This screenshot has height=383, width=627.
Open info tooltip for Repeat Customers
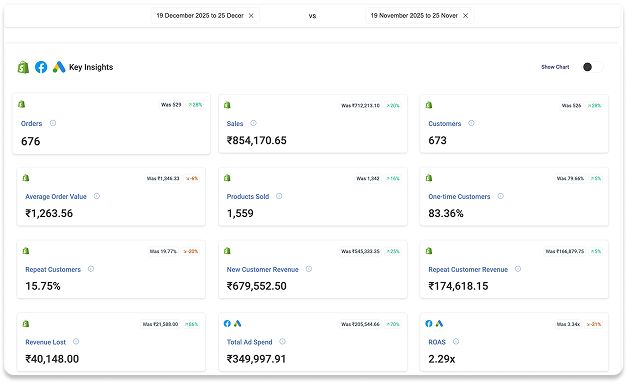(91, 269)
